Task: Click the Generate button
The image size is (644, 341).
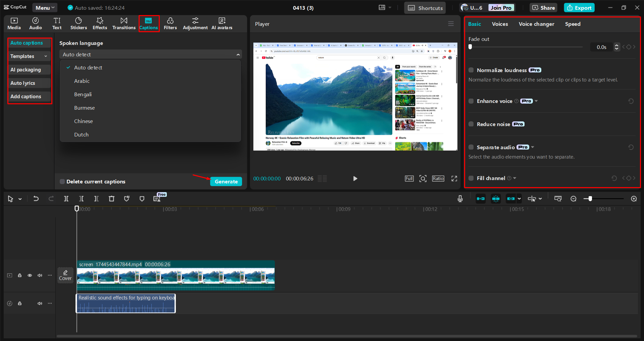Action: (226, 181)
